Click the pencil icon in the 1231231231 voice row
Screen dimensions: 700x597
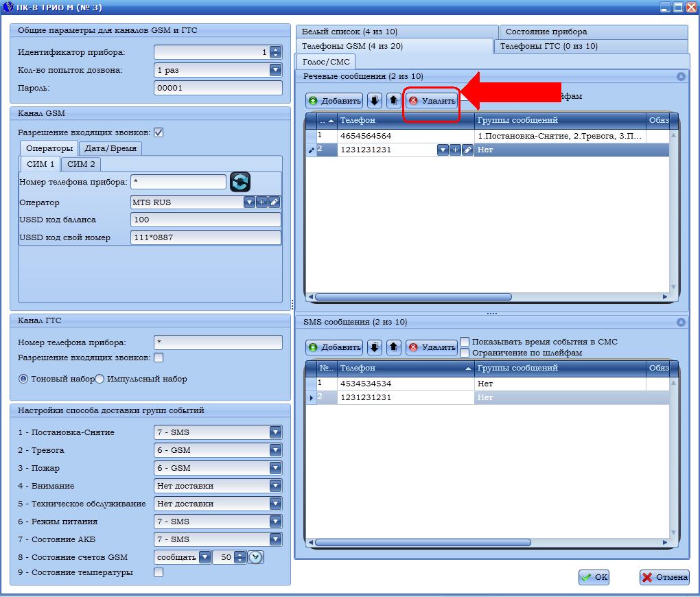467,150
